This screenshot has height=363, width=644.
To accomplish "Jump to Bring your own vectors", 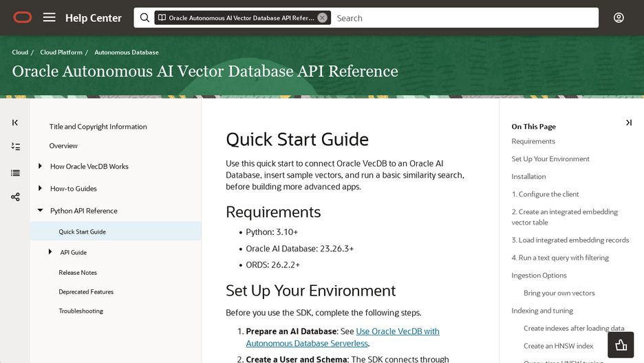I will click(x=559, y=293).
